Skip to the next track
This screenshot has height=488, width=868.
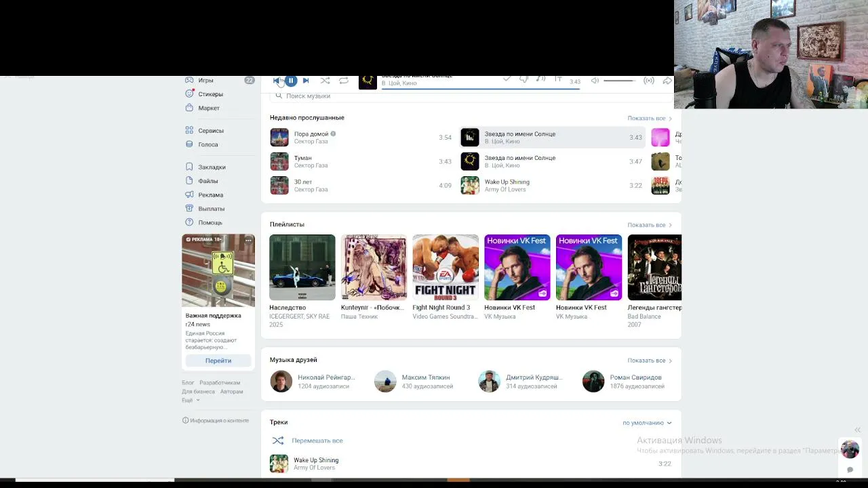[306, 81]
